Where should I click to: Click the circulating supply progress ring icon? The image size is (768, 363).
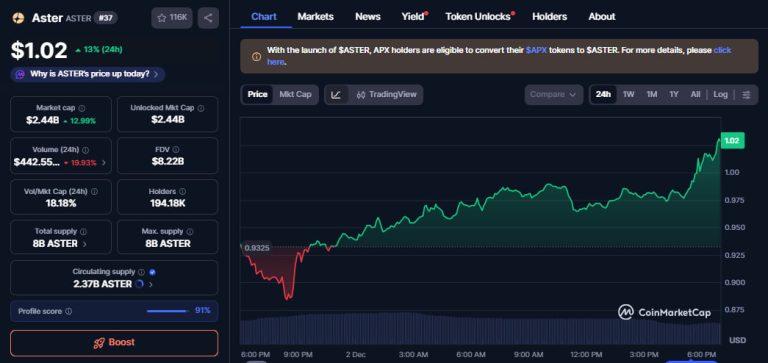click(139, 284)
